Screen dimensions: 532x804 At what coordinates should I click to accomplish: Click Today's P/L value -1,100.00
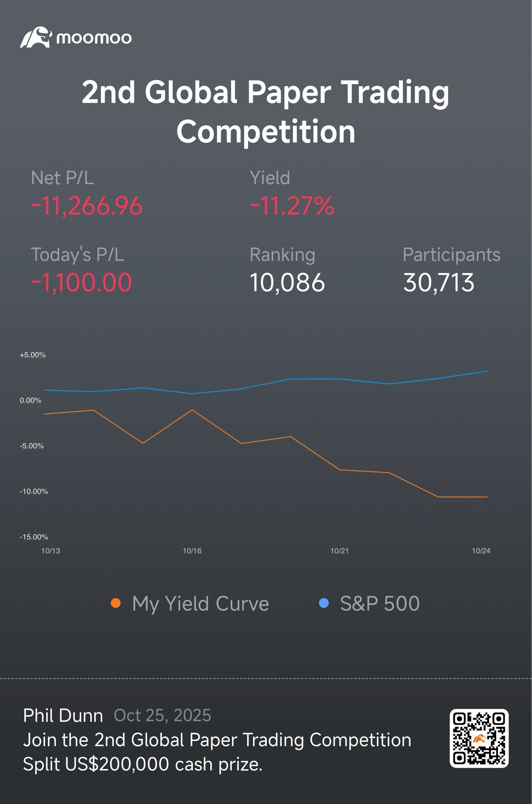click(81, 283)
